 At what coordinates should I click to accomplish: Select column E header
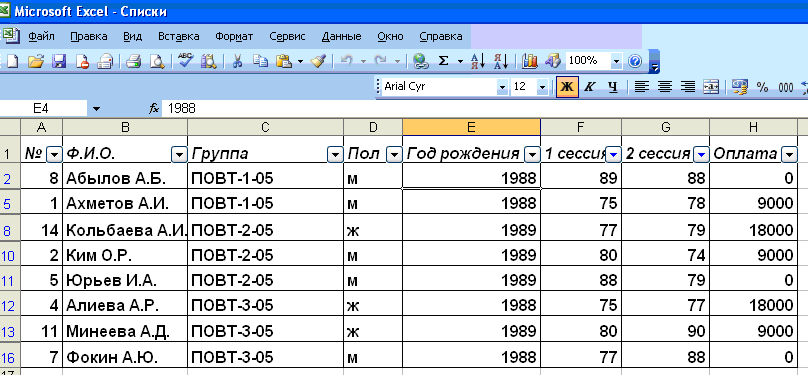point(471,127)
